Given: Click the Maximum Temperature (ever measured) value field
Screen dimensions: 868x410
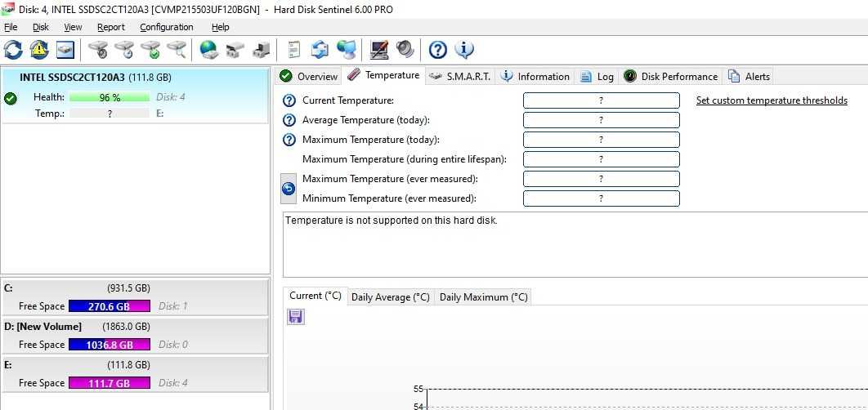Looking at the screenshot, I should (602, 179).
